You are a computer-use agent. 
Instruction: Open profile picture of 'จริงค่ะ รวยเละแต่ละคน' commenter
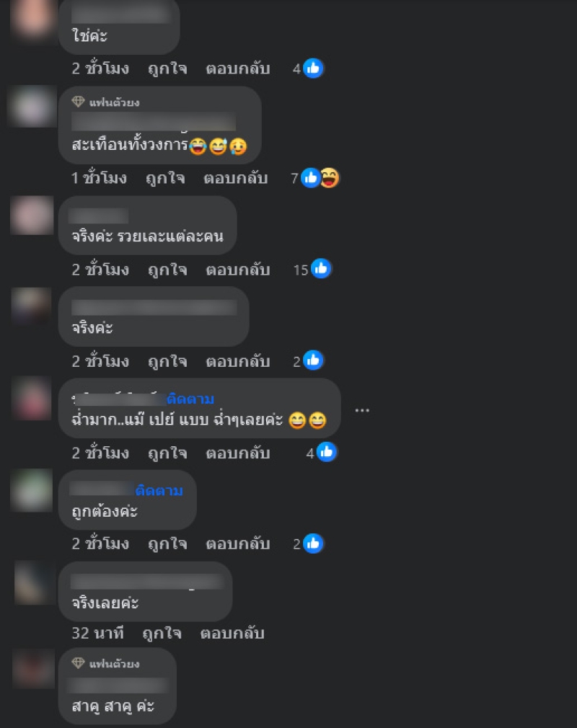tap(32, 216)
